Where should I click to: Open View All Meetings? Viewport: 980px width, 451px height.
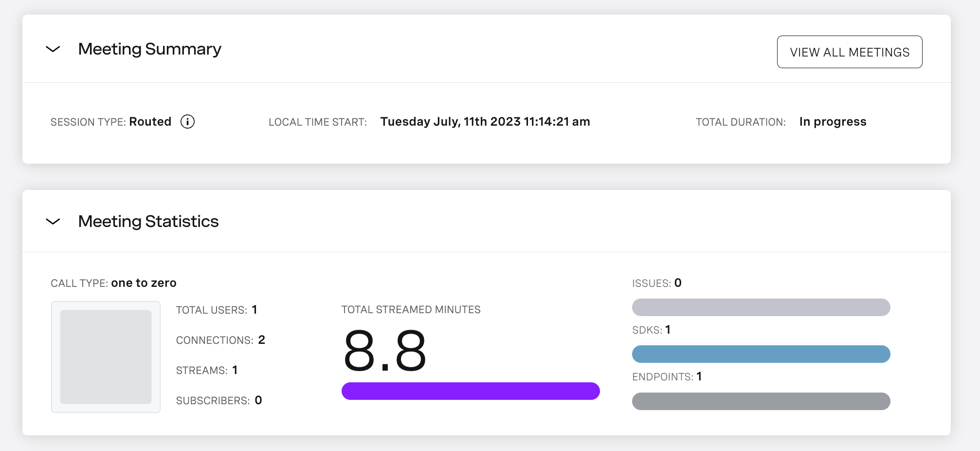coord(849,52)
